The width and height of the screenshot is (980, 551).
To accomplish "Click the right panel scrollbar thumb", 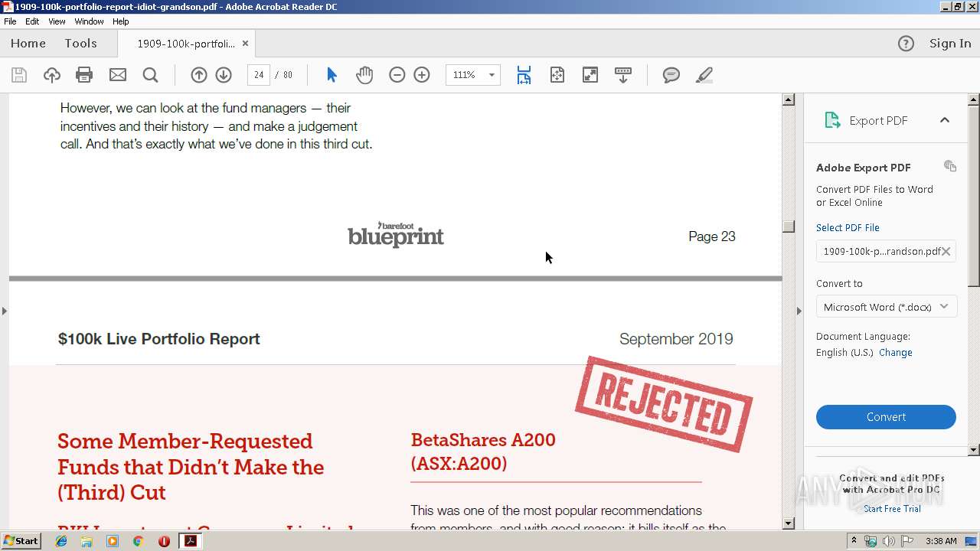I will click(x=974, y=197).
